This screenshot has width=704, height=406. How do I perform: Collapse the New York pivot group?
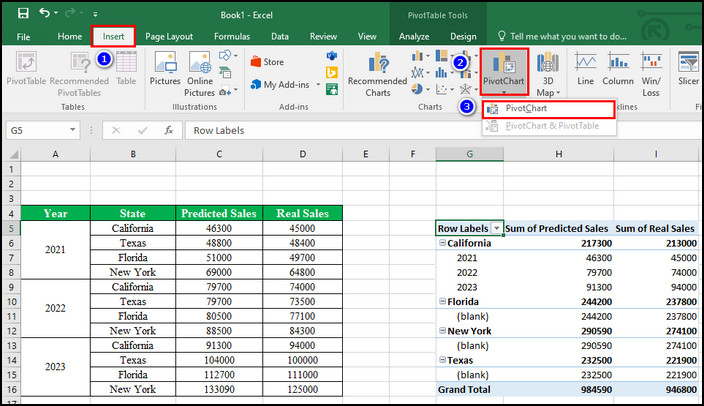pos(442,331)
